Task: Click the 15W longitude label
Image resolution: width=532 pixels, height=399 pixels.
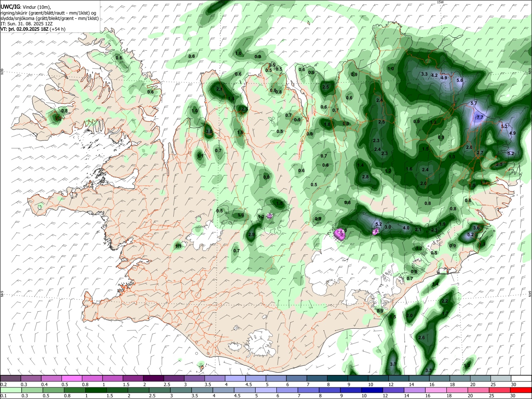Action: click(x=440, y=2)
